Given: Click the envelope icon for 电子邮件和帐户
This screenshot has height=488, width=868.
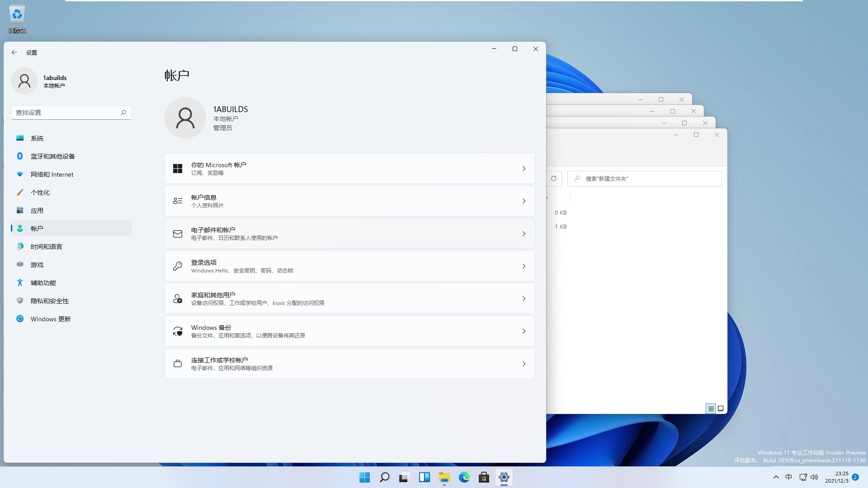Looking at the screenshot, I should [x=178, y=234].
